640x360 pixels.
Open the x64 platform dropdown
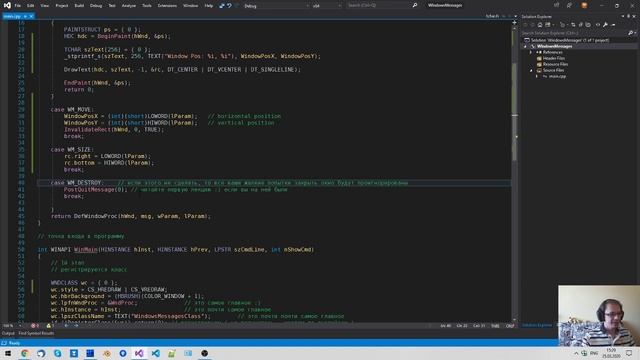[327, 6]
